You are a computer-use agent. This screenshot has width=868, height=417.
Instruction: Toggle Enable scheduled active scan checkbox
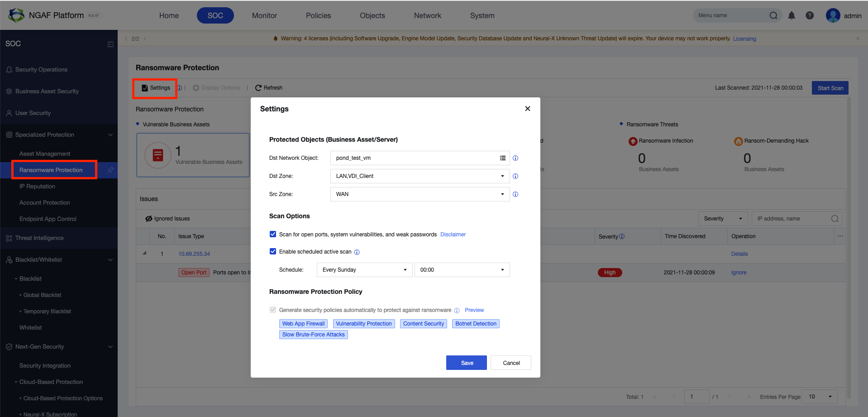point(273,251)
